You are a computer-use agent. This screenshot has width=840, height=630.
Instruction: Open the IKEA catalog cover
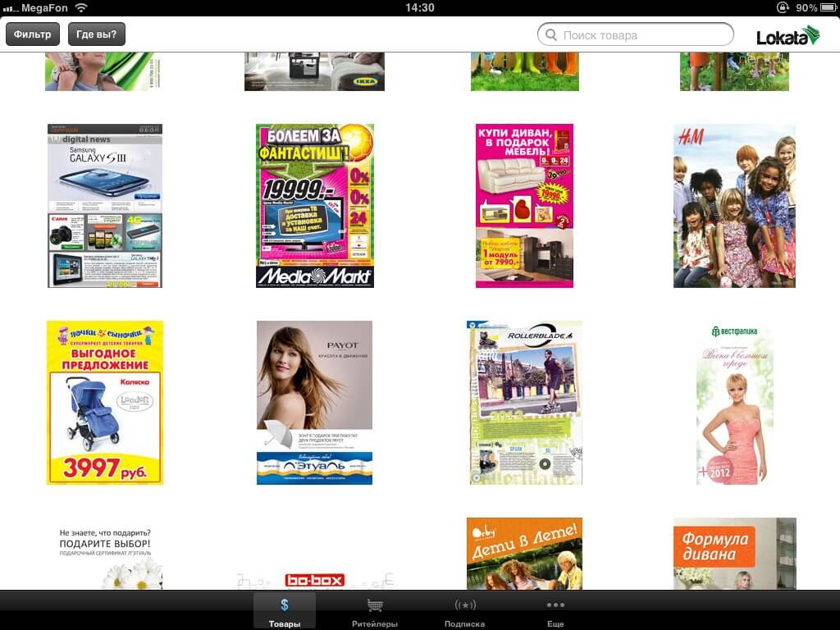(314, 72)
